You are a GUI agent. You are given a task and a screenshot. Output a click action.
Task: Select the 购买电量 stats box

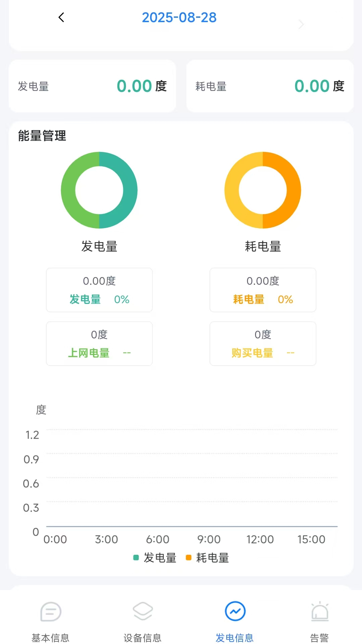tap(263, 343)
